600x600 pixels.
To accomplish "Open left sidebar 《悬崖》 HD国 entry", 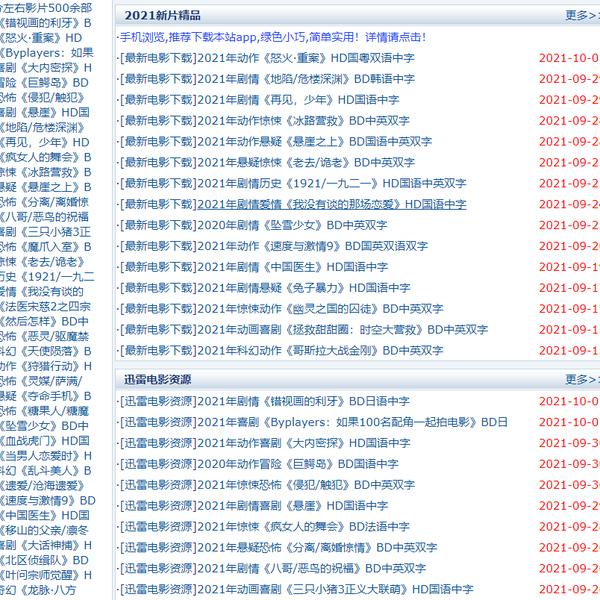I will [45, 112].
